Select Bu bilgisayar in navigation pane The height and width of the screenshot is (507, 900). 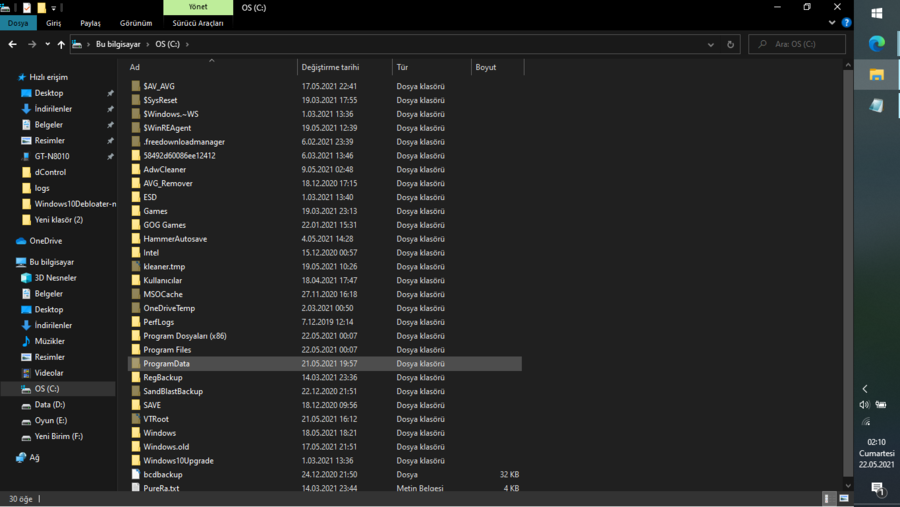pyautogui.click(x=52, y=262)
